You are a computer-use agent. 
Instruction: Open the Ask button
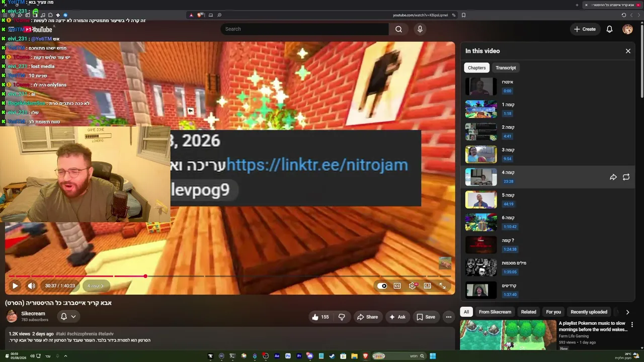pyautogui.click(x=397, y=317)
